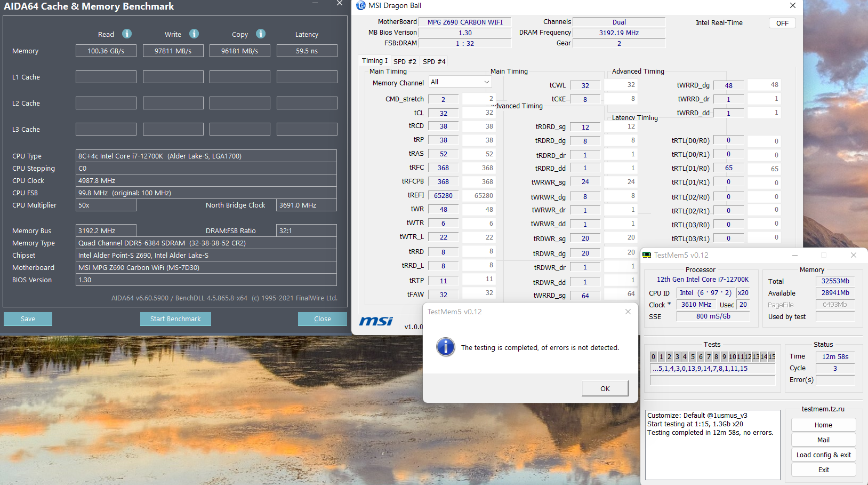Image resolution: width=868 pixels, height=485 pixels.
Task: Click TestMem5 SSE value 800 mS/Gb
Action: click(713, 316)
